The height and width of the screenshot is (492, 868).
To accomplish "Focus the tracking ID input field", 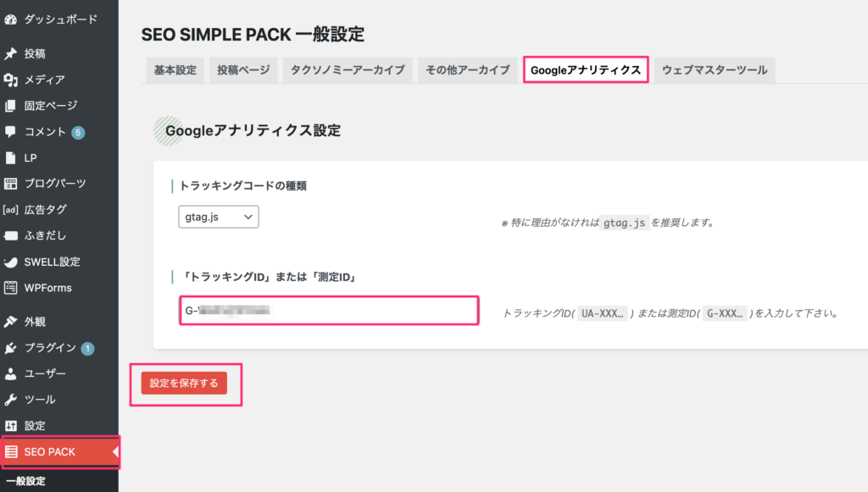I will [x=329, y=311].
